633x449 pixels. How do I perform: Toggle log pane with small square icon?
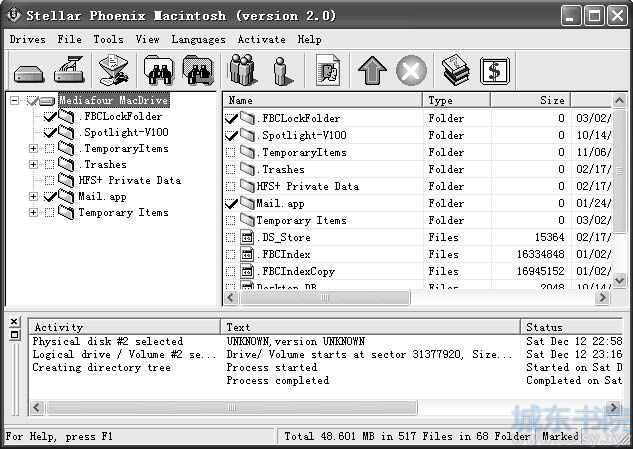[x=14, y=335]
